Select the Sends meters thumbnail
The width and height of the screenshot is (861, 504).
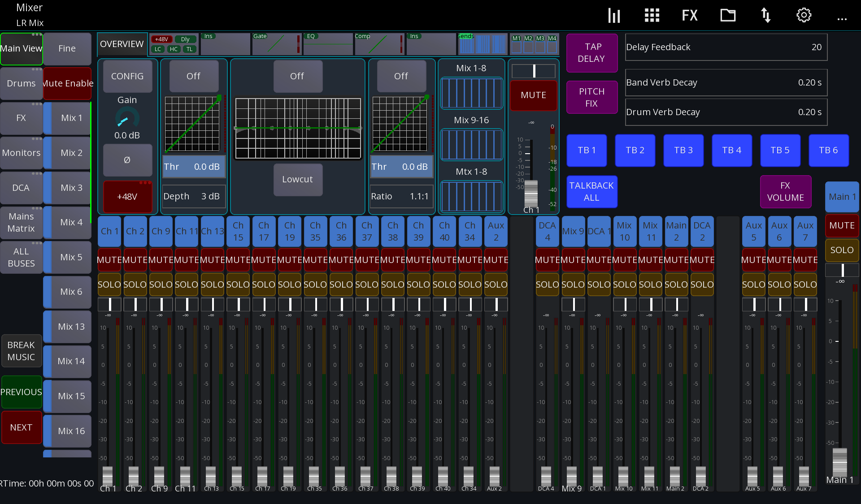click(x=483, y=44)
